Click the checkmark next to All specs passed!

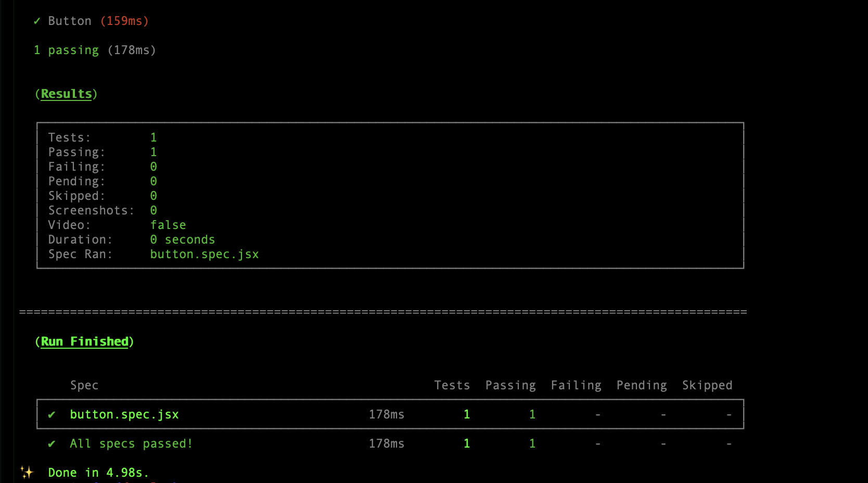coord(52,443)
